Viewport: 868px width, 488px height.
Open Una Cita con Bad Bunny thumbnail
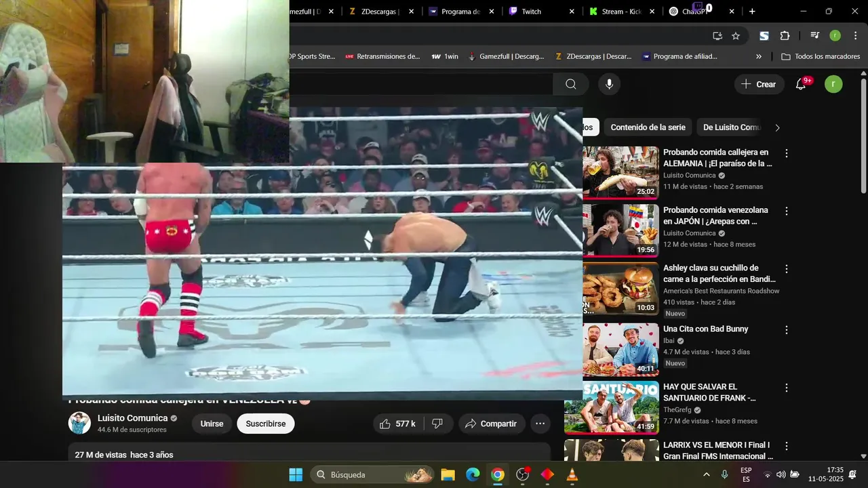[621, 349]
